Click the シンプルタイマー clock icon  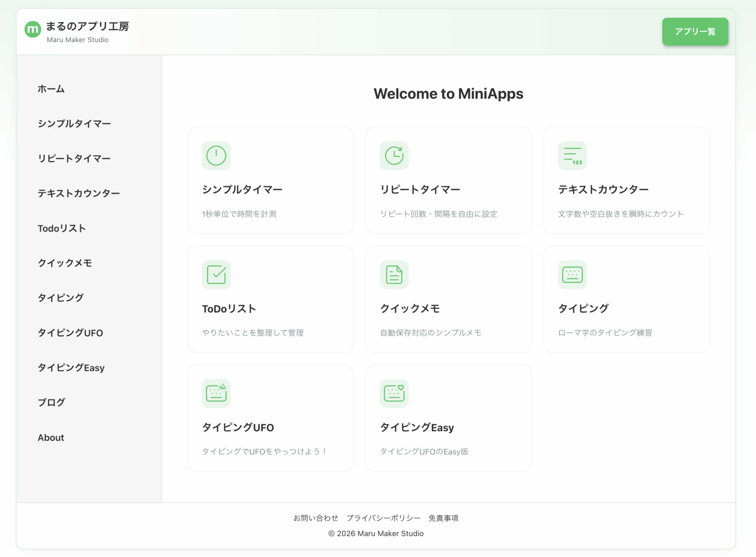point(216,156)
